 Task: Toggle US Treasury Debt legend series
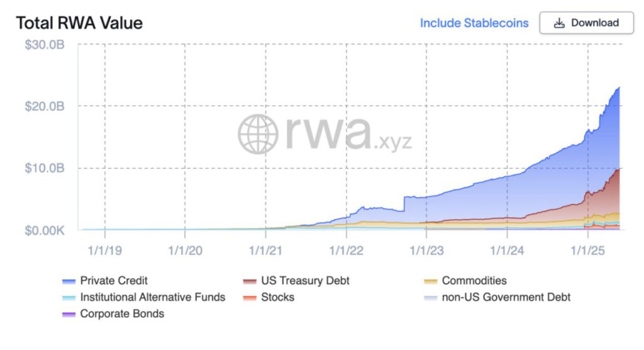305,281
